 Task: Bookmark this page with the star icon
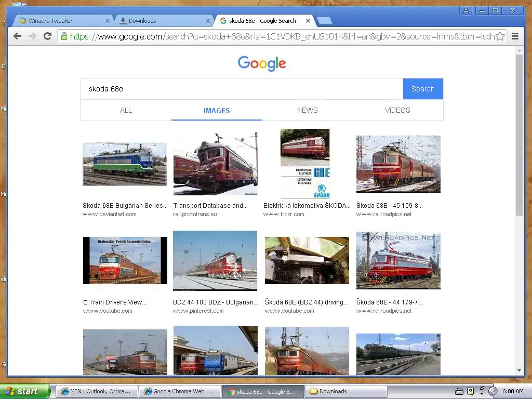[500, 36]
